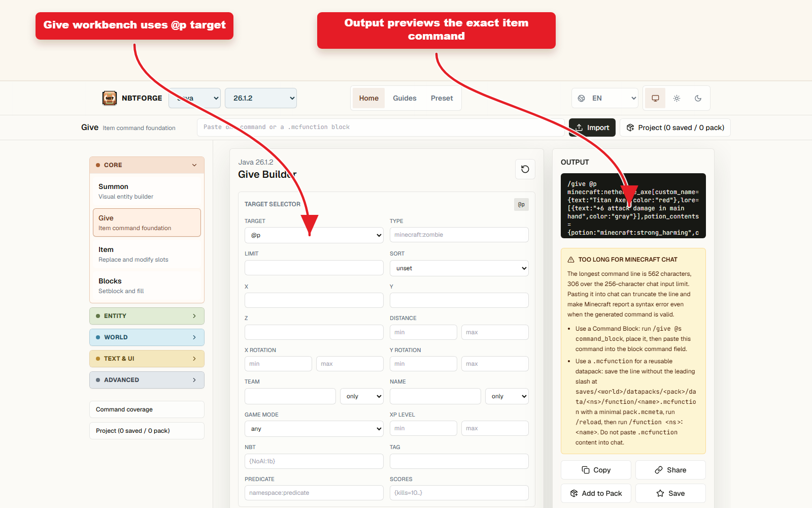Go to the Guides tab
Image resolution: width=812 pixels, height=508 pixels.
coord(404,98)
